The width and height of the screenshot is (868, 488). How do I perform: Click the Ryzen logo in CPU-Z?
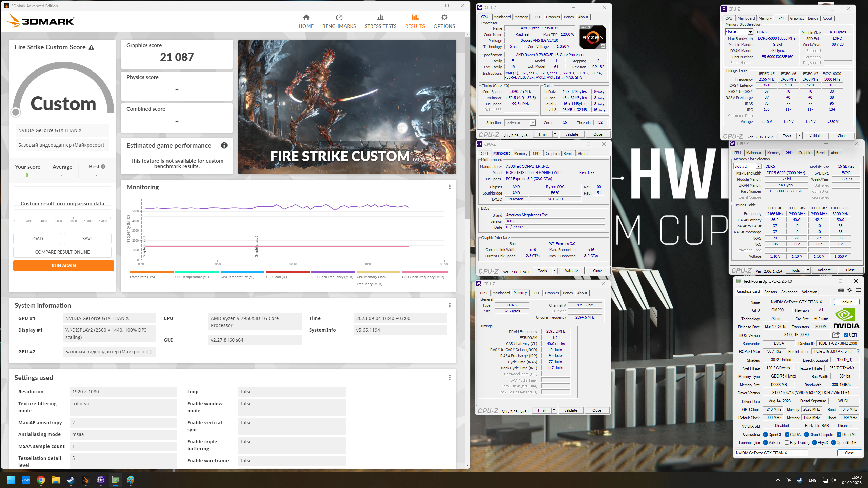(x=593, y=37)
